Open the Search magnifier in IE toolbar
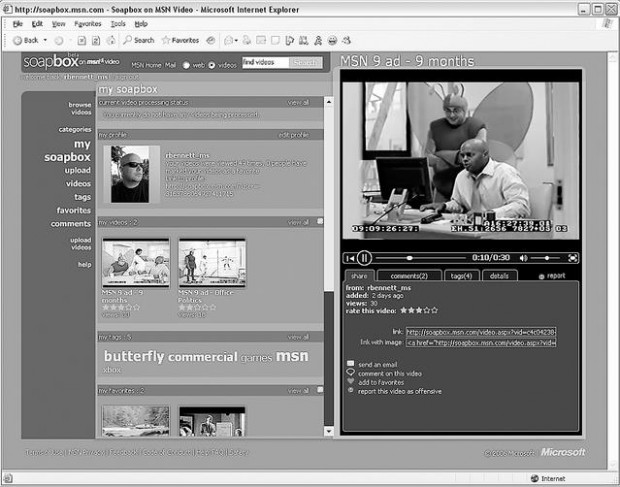 pos(127,40)
